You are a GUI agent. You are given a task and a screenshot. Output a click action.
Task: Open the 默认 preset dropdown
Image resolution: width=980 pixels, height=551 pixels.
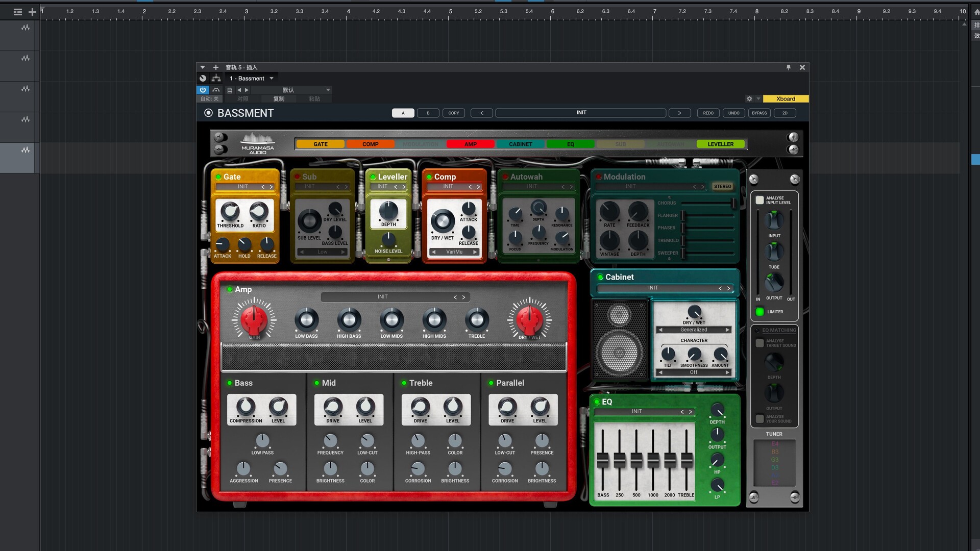(288, 90)
